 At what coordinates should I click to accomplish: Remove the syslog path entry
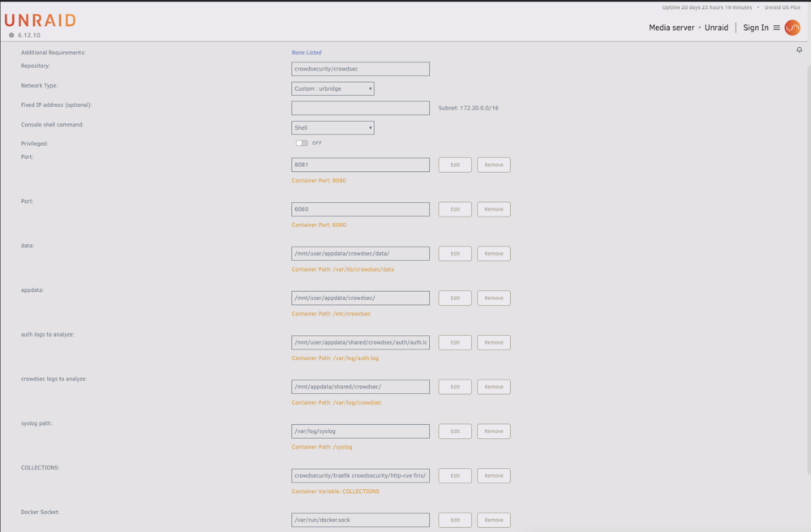coord(493,431)
